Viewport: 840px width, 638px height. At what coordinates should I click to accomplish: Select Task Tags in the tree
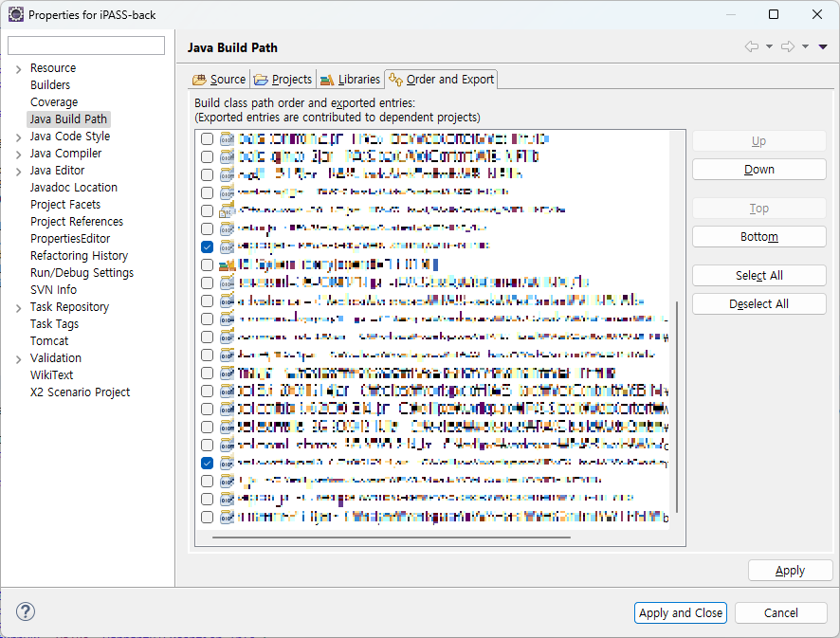coord(54,324)
